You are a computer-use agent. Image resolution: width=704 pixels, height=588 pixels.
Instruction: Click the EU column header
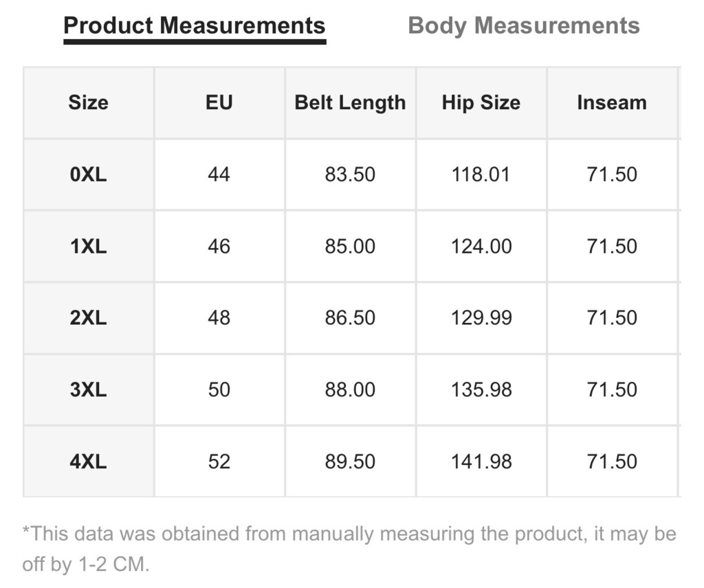coord(219,103)
